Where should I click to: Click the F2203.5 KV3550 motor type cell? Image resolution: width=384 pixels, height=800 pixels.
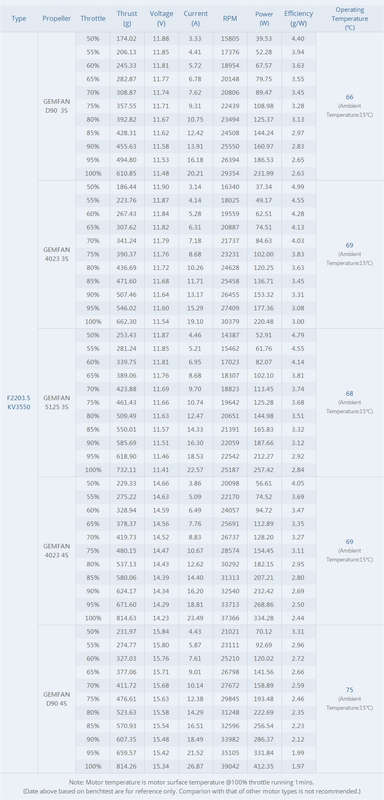pos(19,402)
